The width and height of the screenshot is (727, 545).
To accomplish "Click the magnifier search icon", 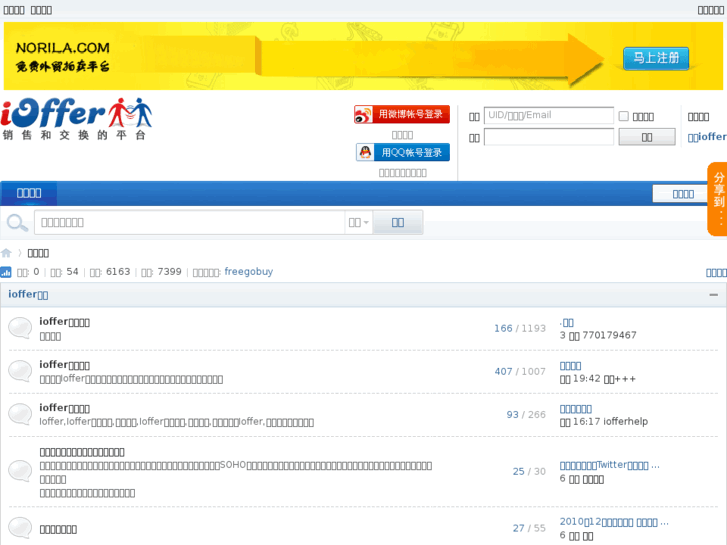I will pos(17,223).
